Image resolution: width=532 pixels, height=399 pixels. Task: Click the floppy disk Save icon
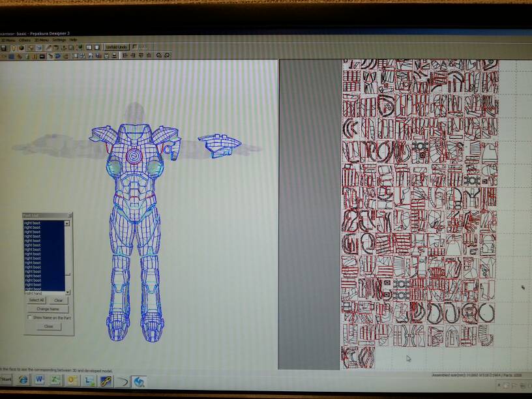(x=3, y=48)
